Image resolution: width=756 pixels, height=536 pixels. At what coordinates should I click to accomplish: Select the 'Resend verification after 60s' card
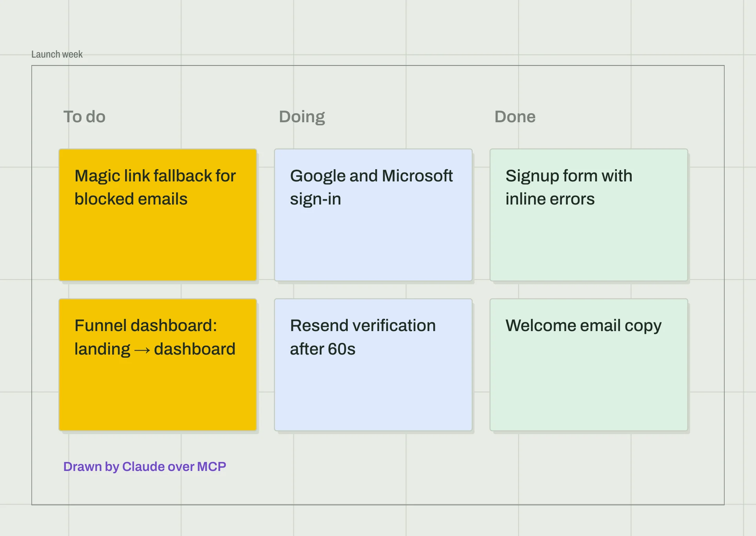tap(373, 365)
